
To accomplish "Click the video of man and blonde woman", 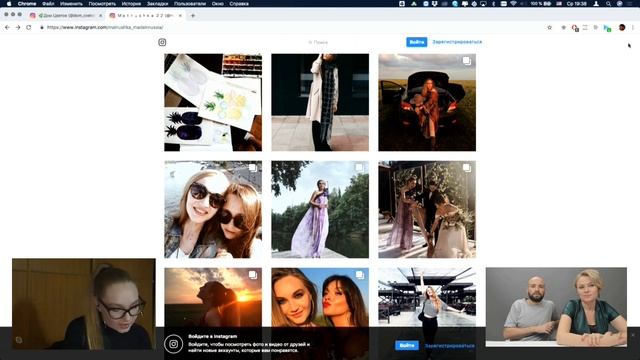I will [556, 307].
